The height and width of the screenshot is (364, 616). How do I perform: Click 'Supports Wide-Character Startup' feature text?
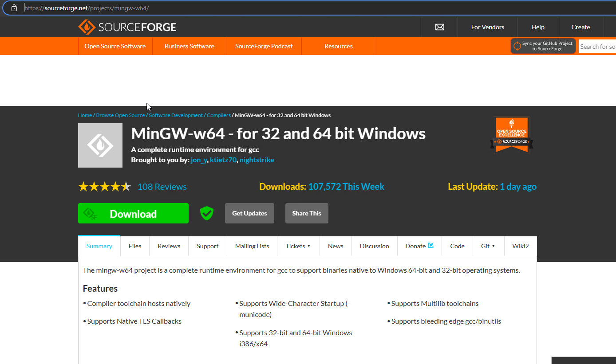(295, 309)
